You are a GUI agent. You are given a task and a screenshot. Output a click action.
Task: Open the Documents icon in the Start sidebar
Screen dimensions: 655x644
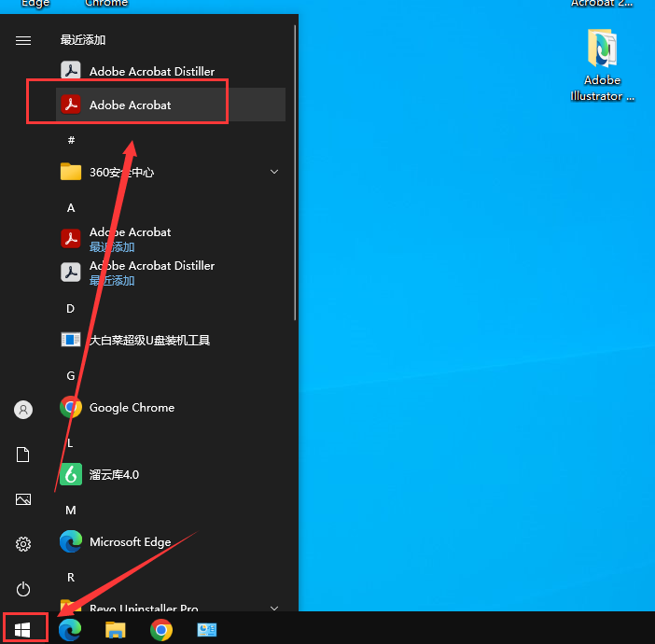[23, 455]
